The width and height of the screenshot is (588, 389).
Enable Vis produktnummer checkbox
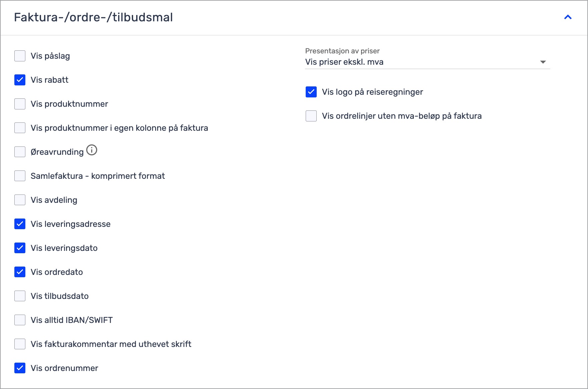pos(20,104)
